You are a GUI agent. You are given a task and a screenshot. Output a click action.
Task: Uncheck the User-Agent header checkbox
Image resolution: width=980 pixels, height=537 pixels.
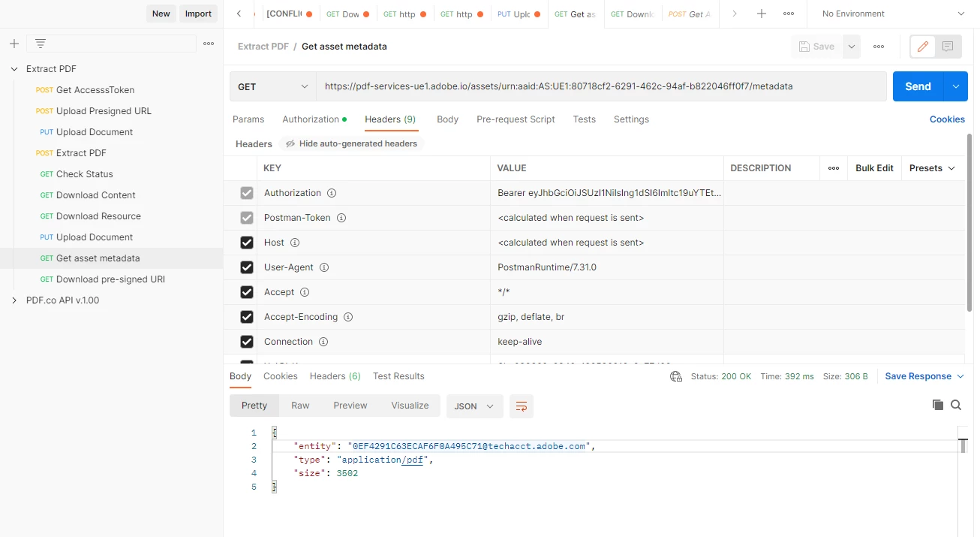[247, 267]
